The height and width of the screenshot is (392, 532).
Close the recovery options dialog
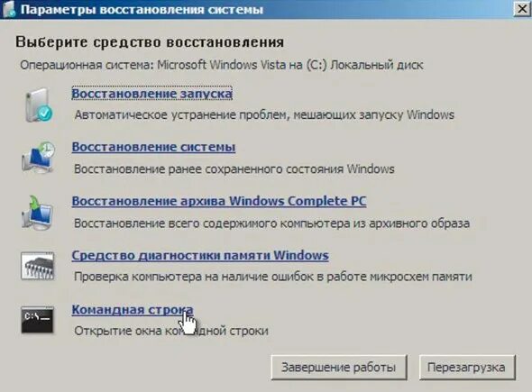(x=522, y=9)
